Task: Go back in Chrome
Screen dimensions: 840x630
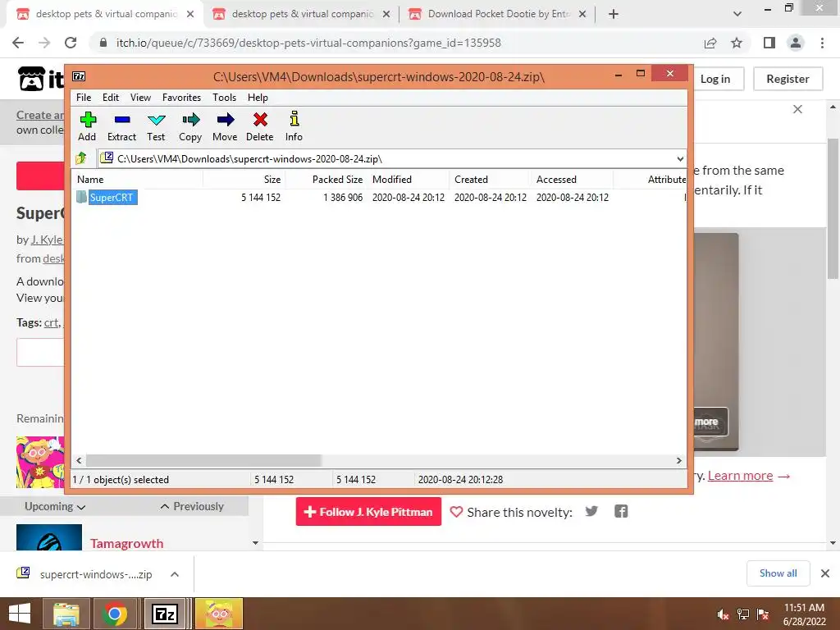Action: click(x=18, y=43)
